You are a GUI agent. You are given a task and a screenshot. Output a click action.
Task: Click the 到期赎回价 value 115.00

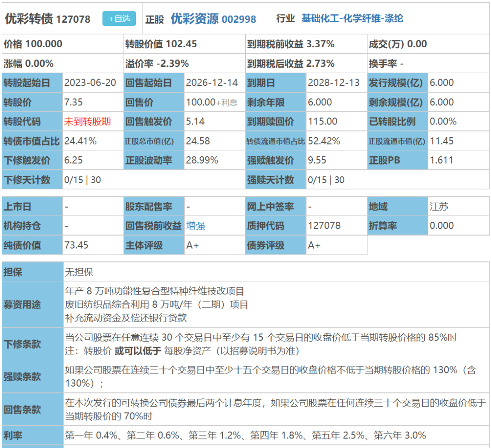pyautogui.click(x=322, y=121)
